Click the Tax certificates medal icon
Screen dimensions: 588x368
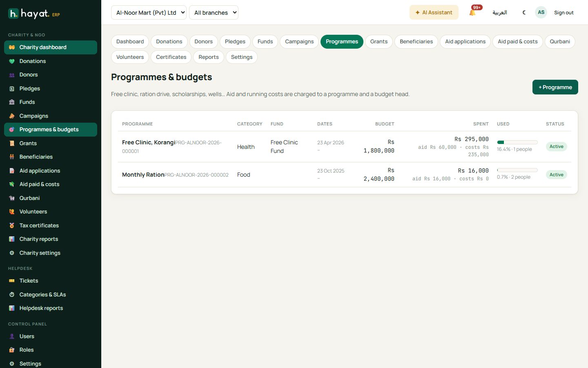[x=12, y=226]
